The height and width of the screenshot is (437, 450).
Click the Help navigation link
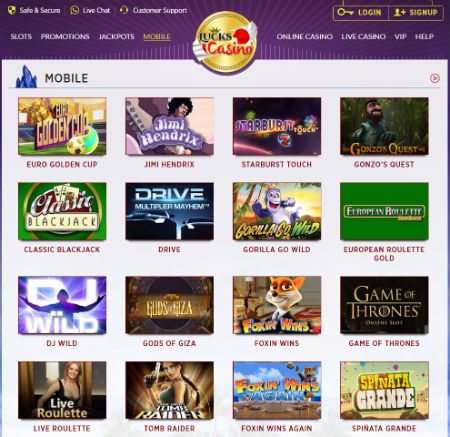pos(424,37)
